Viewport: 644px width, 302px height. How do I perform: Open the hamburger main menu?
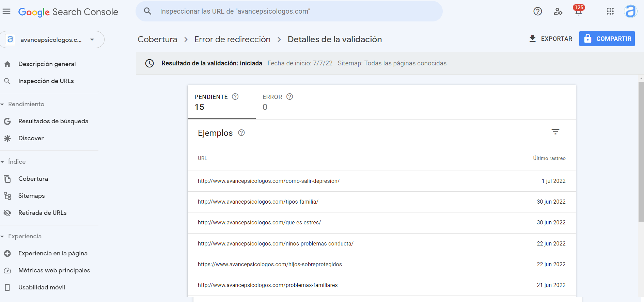6,12
